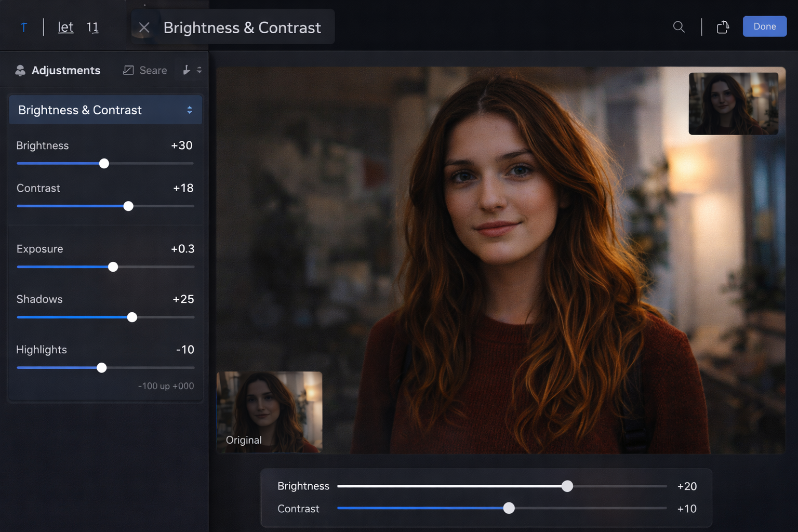The height and width of the screenshot is (532, 798).
Task: Click the Done button
Action: (764, 26)
